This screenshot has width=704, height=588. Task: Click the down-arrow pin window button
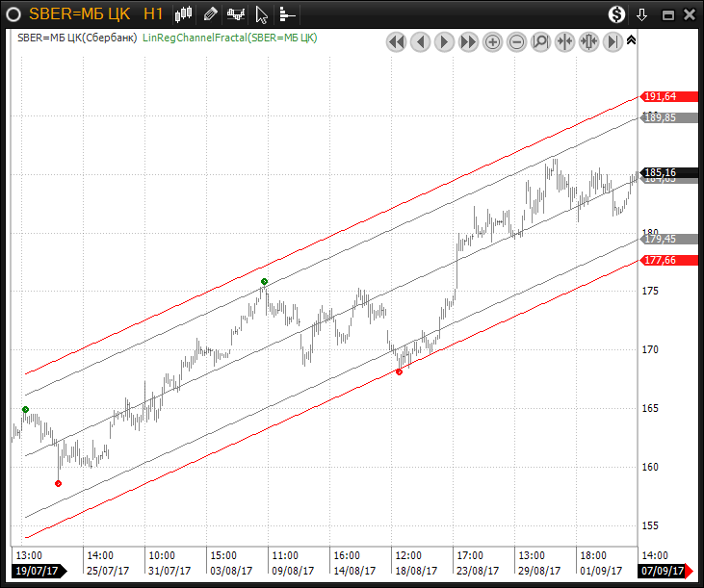pyautogui.click(x=642, y=14)
